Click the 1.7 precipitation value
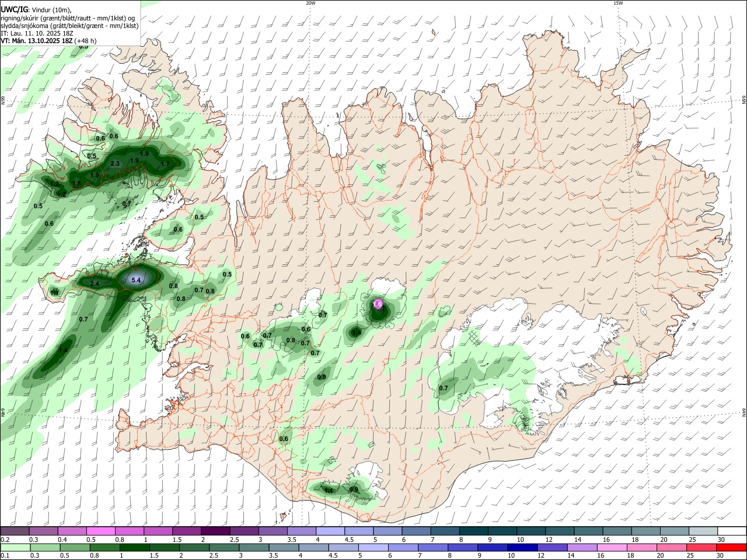 (165, 164)
